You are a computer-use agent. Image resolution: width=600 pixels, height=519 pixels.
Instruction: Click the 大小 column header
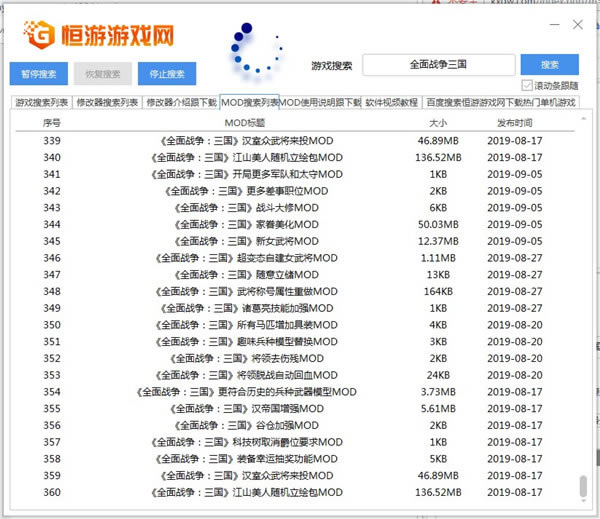pos(438,123)
